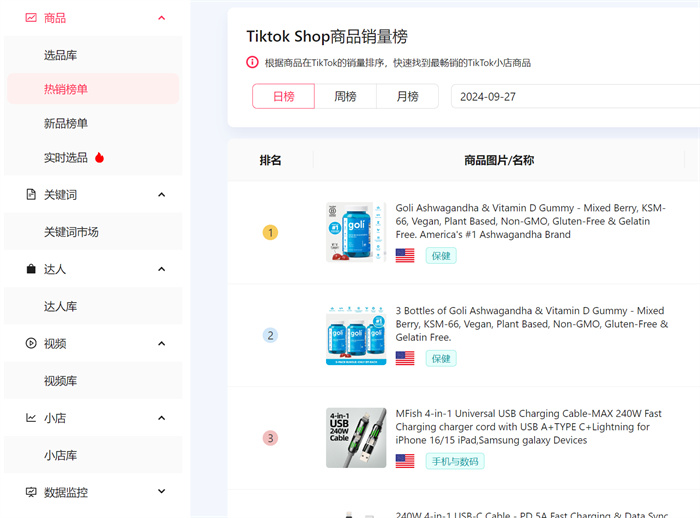Click the red flame icon beside 实时选品
Viewport: 700px width, 518px height.
coord(100,158)
